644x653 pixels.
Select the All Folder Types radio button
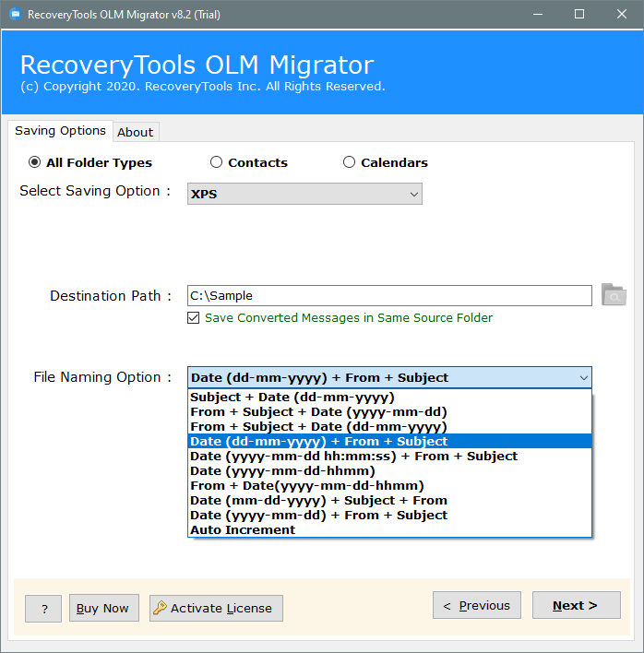point(34,162)
